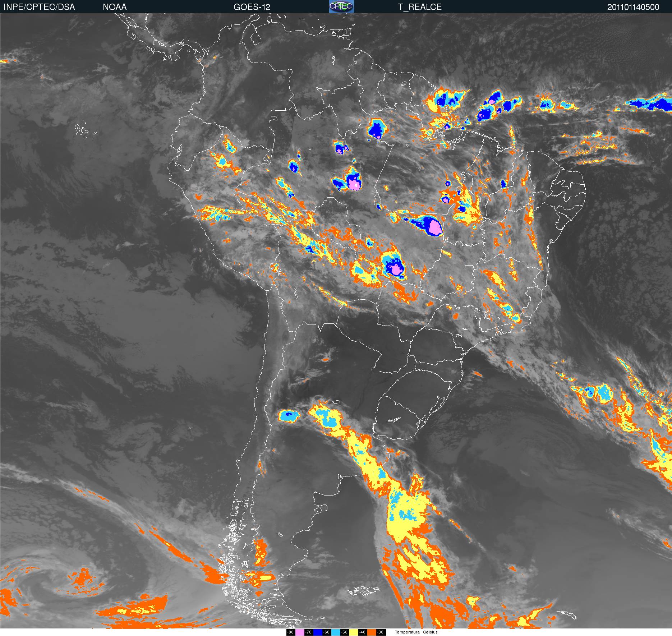This screenshot has width=672, height=636.
Task: Select the T_REALCE product label
Action: point(420,7)
